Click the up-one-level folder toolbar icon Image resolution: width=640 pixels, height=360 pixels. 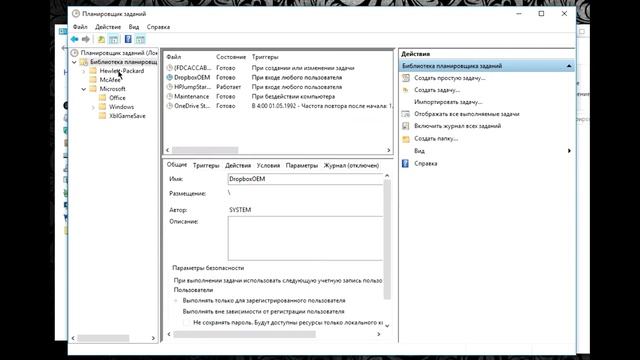click(x=101, y=40)
